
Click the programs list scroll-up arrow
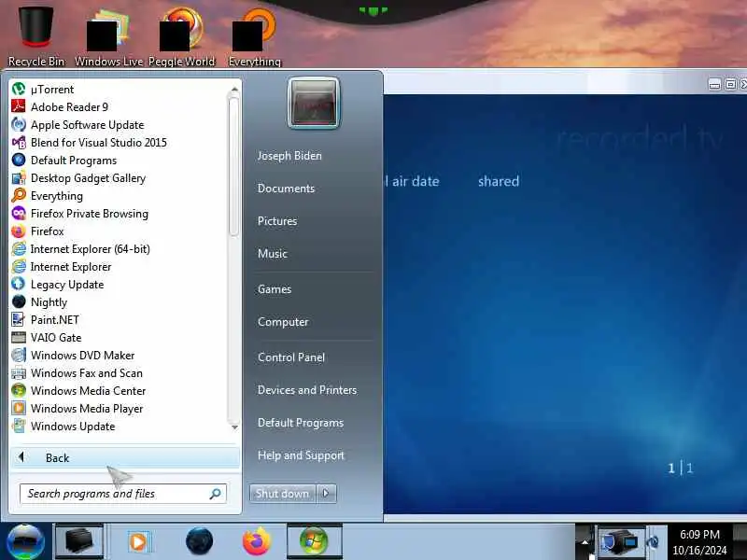tap(234, 90)
